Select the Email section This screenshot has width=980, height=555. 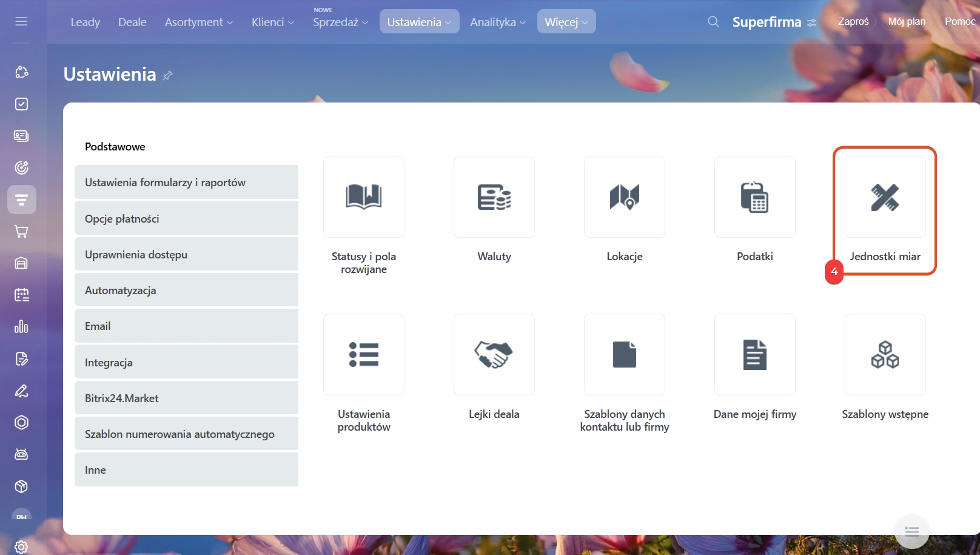point(186,326)
